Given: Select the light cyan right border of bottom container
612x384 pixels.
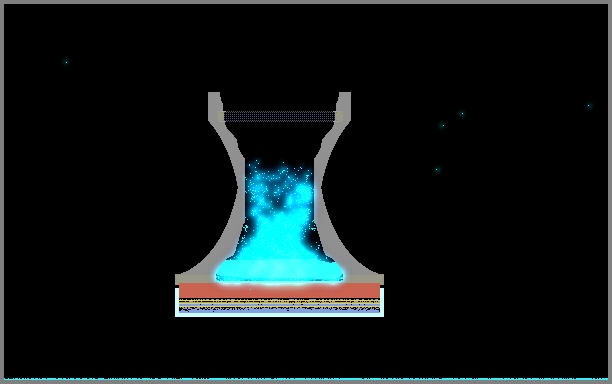Looking at the screenshot, I should coord(382,302).
